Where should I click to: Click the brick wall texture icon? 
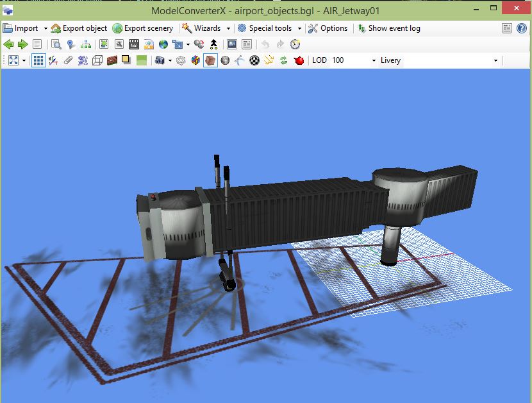point(112,60)
